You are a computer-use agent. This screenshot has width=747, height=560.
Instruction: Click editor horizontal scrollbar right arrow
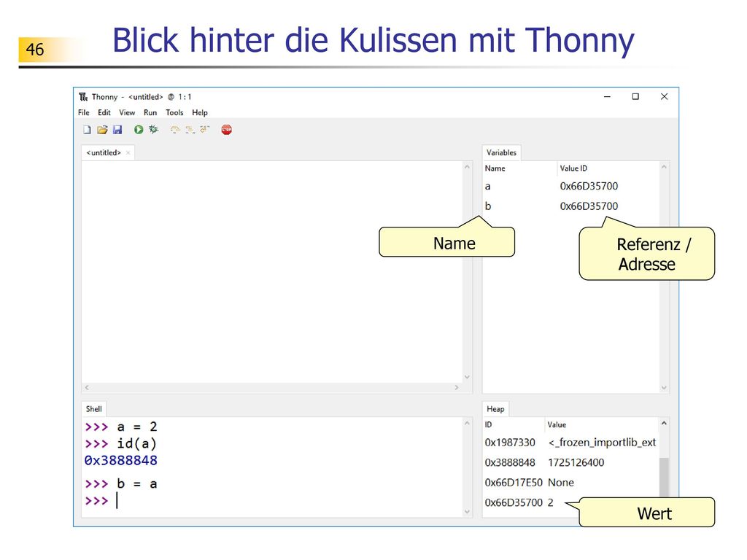(x=457, y=388)
